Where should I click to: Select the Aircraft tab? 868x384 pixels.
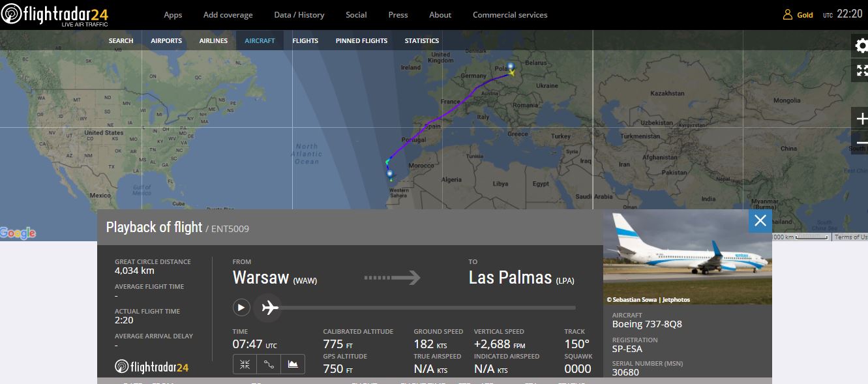tap(260, 40)
